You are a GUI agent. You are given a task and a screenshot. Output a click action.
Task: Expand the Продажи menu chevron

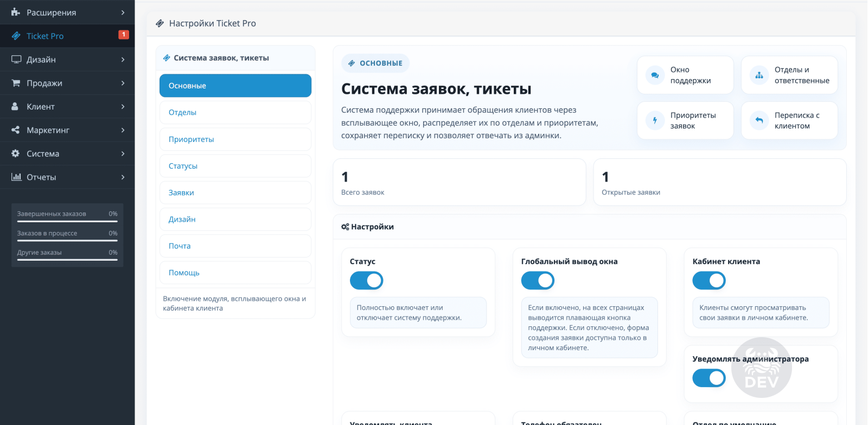[x=123, y=83]
